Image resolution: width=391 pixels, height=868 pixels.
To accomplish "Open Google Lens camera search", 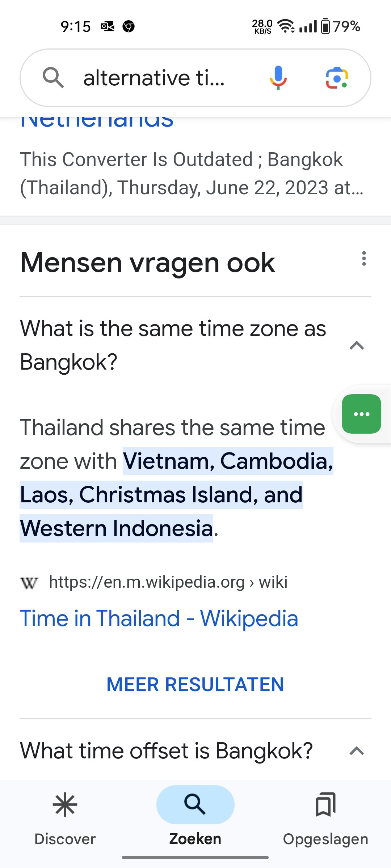I will click(x=337, y=78).
